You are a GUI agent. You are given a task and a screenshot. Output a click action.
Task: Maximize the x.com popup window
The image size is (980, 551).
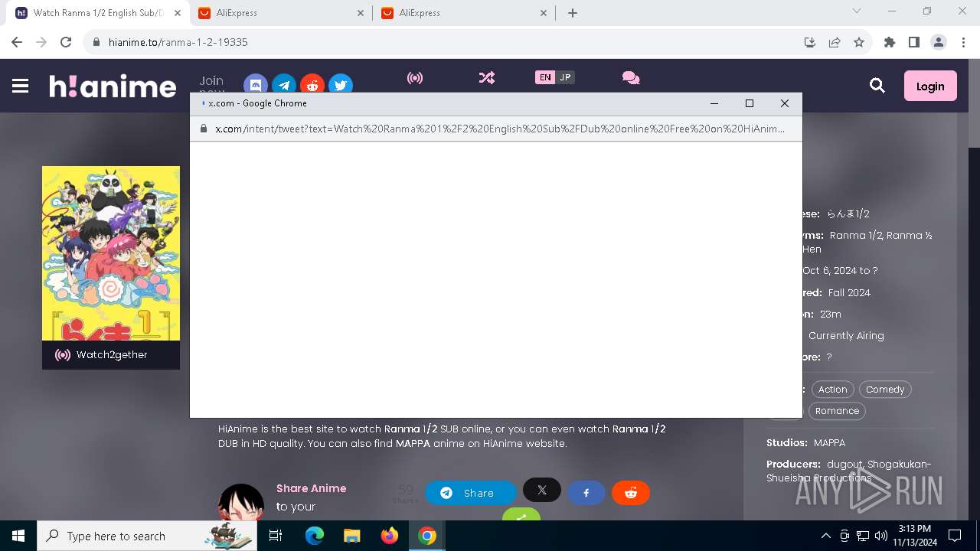click(750, 103)
